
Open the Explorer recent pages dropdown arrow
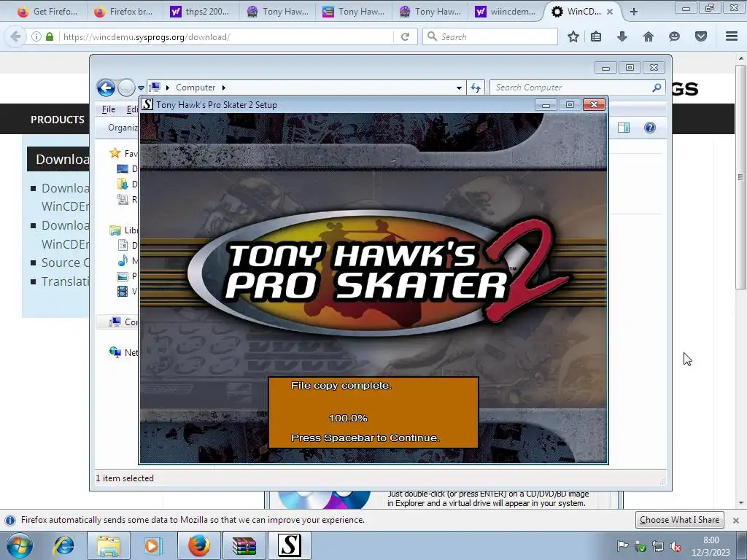click(141, 87)
